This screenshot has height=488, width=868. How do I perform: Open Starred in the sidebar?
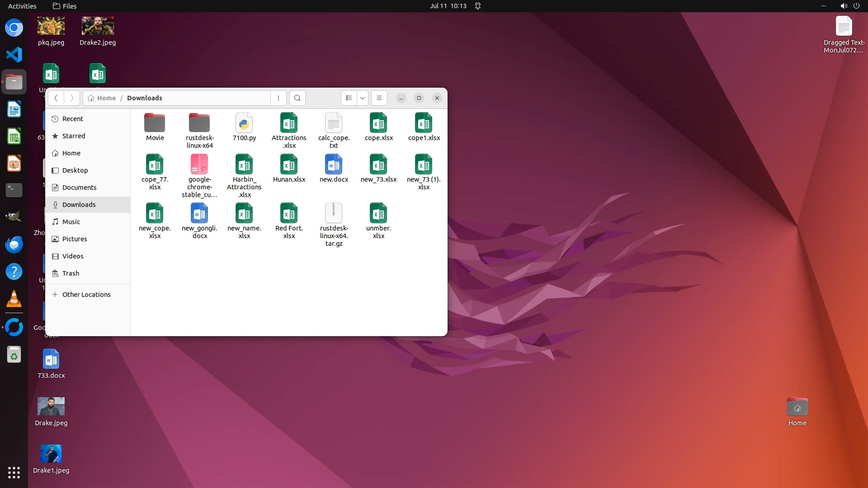tap(73, 136)
